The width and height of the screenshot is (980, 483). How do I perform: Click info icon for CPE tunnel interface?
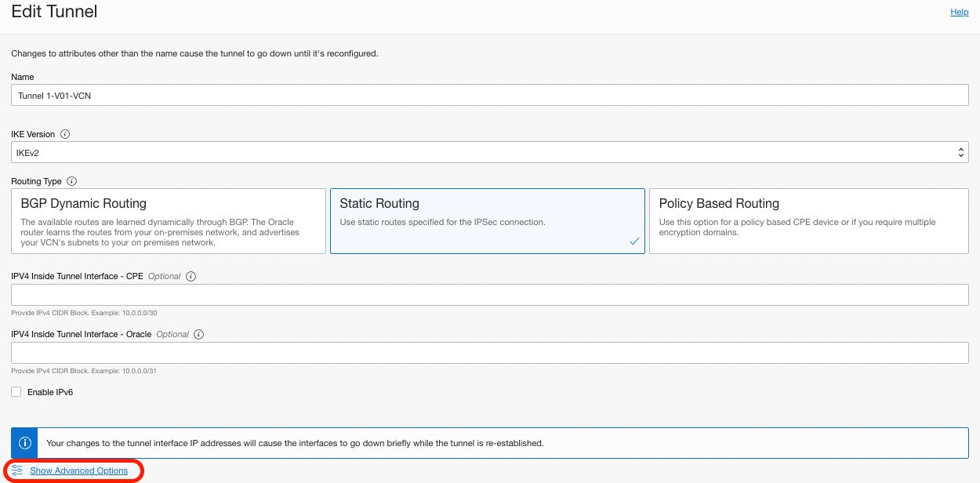tap(191, 276)
